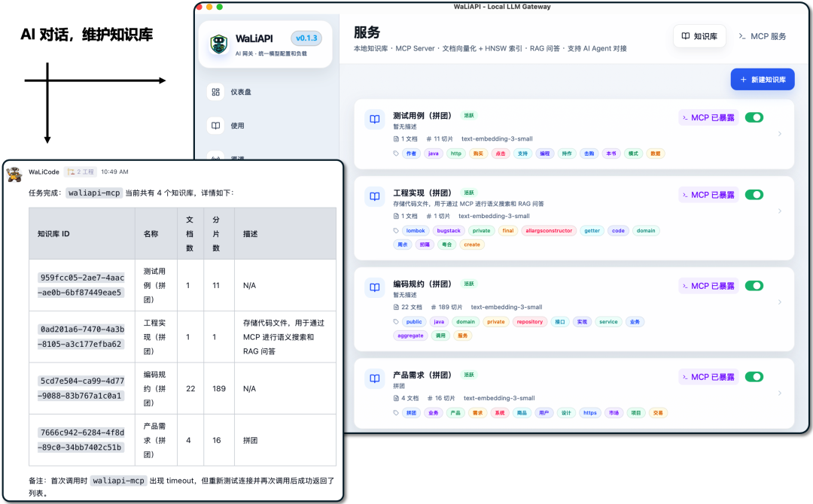The image size is (813, 504).
Task: Click tag icon in 工程实现 card tag row
Action: 396,230
